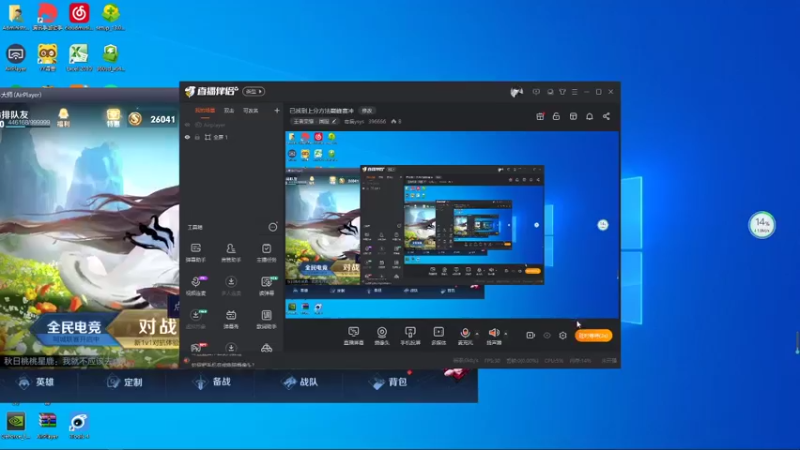Switch to the second scene tab
Image resolution: width=800 pixels, height=450 pixels.
(x=229, y=111)
